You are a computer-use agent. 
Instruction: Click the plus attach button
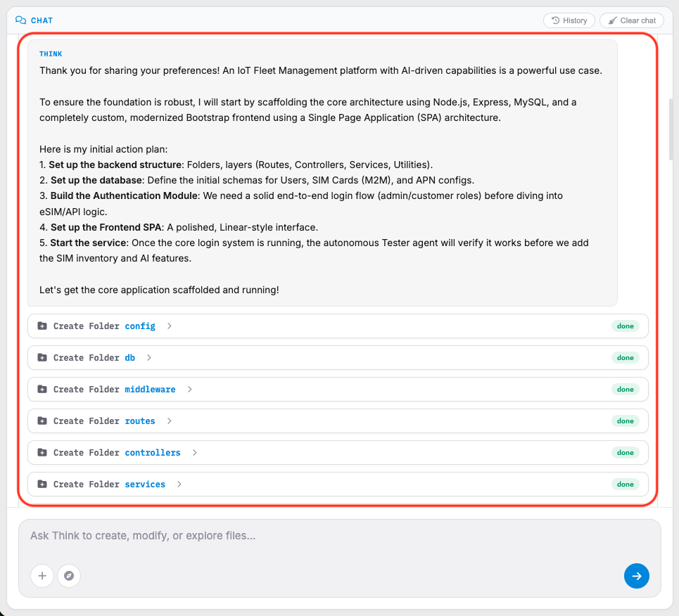click(x=42, y=576)
